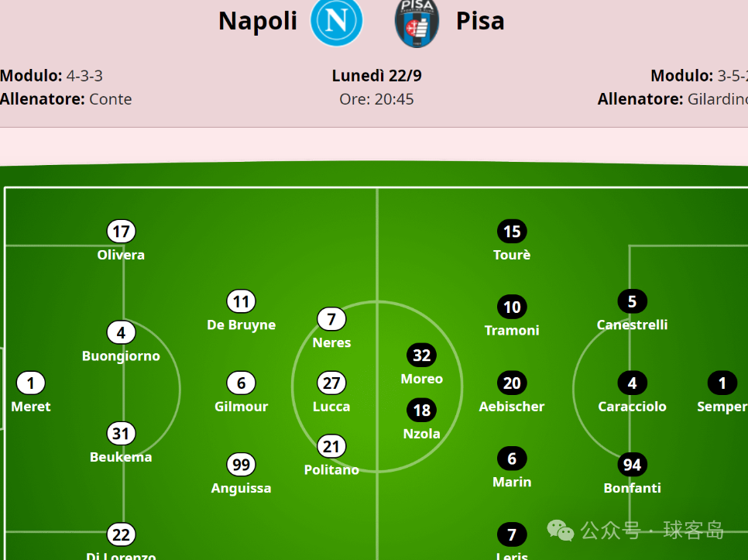The height and width of the screenshot is (560, 748).
Task: Select Olivera's number 17 badge
Action: (121, 232)
